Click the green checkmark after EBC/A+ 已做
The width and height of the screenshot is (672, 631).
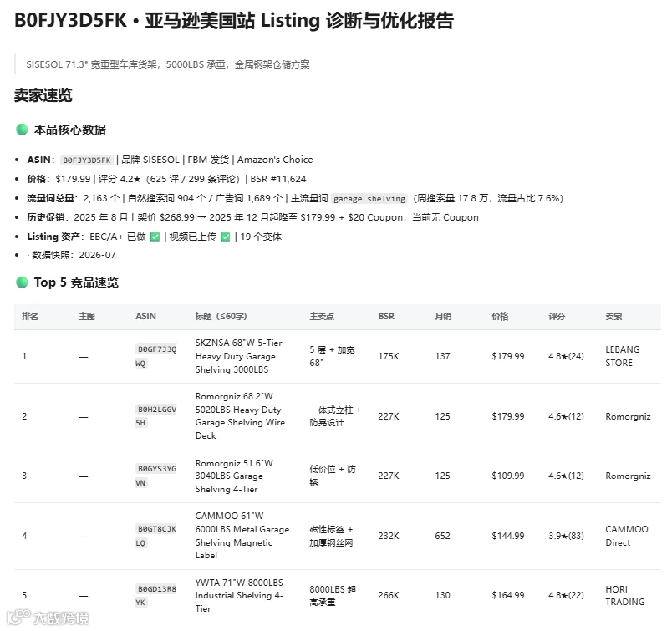pos(155,237)
